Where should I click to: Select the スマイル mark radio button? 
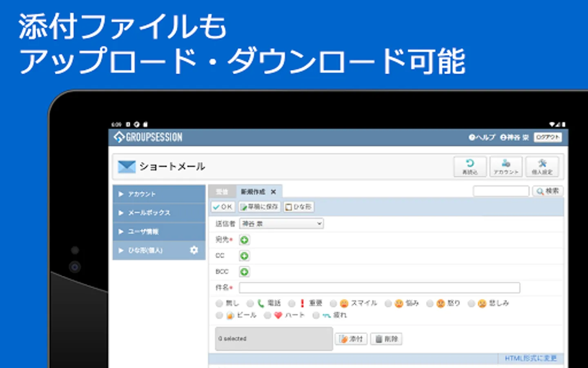click(334, 303)
